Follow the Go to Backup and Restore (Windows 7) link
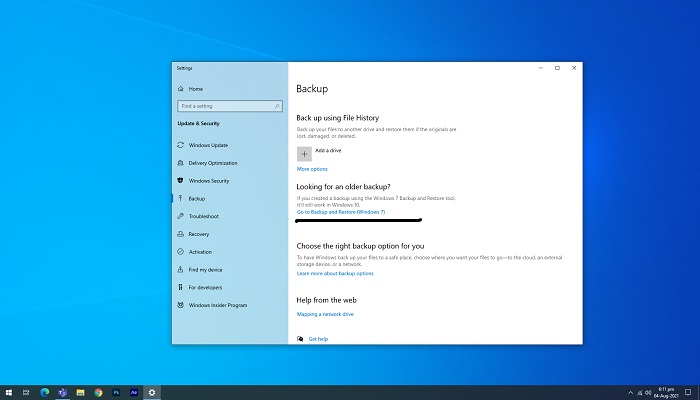The width and height of the screenshot is (700, 400). [341, 212]
